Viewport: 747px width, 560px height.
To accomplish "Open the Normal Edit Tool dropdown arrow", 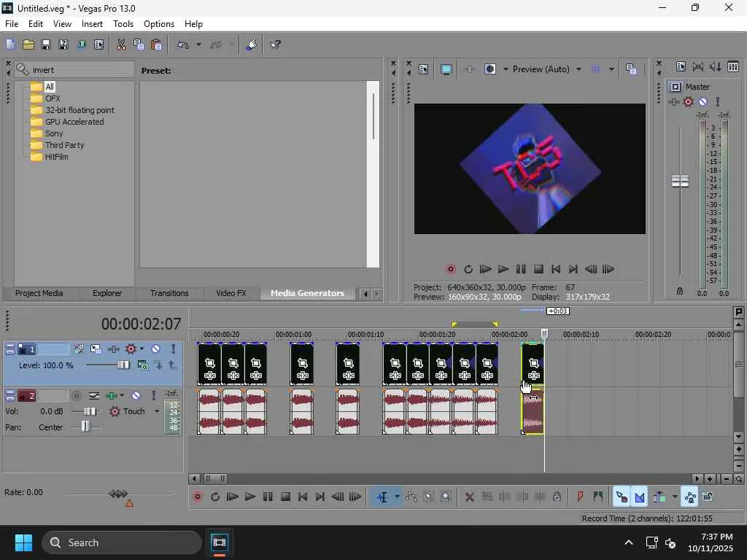I will 397,497.
